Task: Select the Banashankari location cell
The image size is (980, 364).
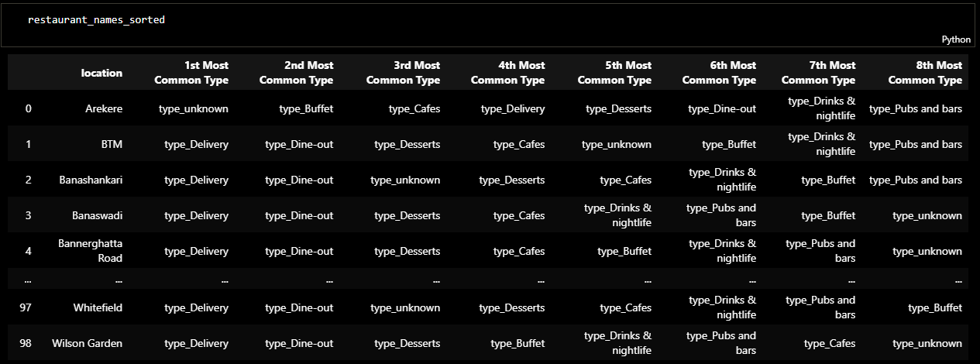Action: (x=91, y=180)
